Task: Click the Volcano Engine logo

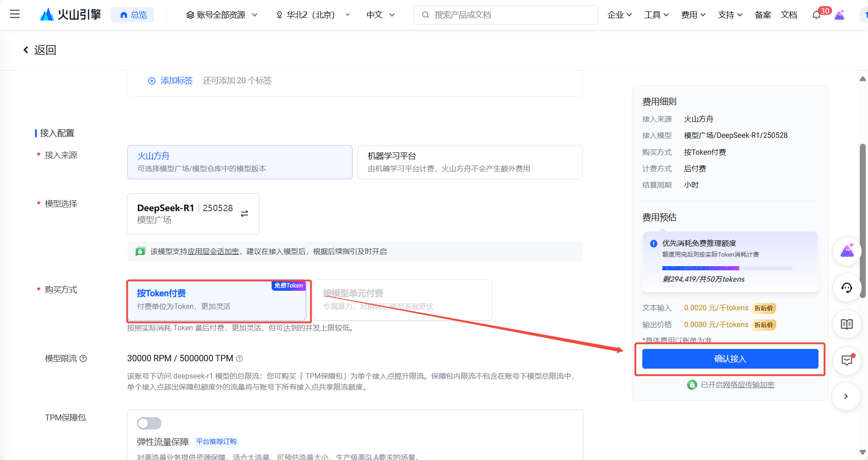Action: 71,15
